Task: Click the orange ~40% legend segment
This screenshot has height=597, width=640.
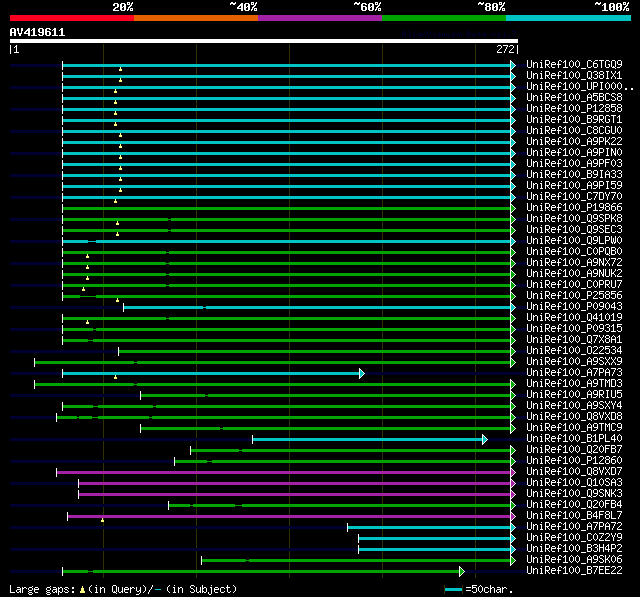Action: (196, 18)
